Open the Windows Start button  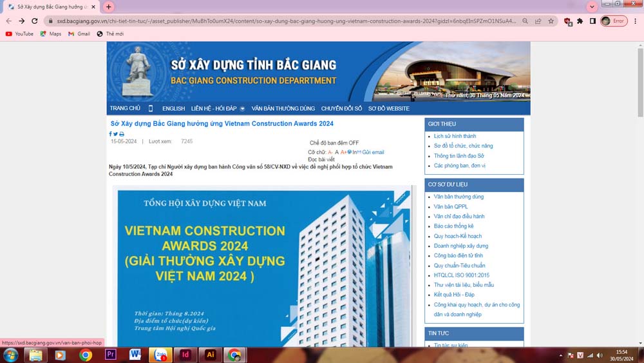pos(10,355)
